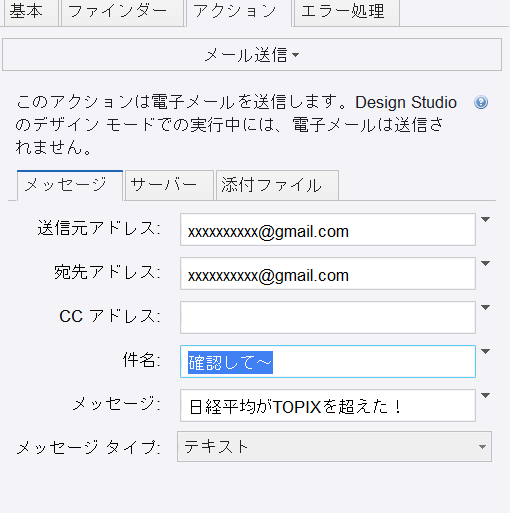Click the 件名 subject field
Image resolution: width=510 pixels, height=513 pixels.
coord(328,362)
